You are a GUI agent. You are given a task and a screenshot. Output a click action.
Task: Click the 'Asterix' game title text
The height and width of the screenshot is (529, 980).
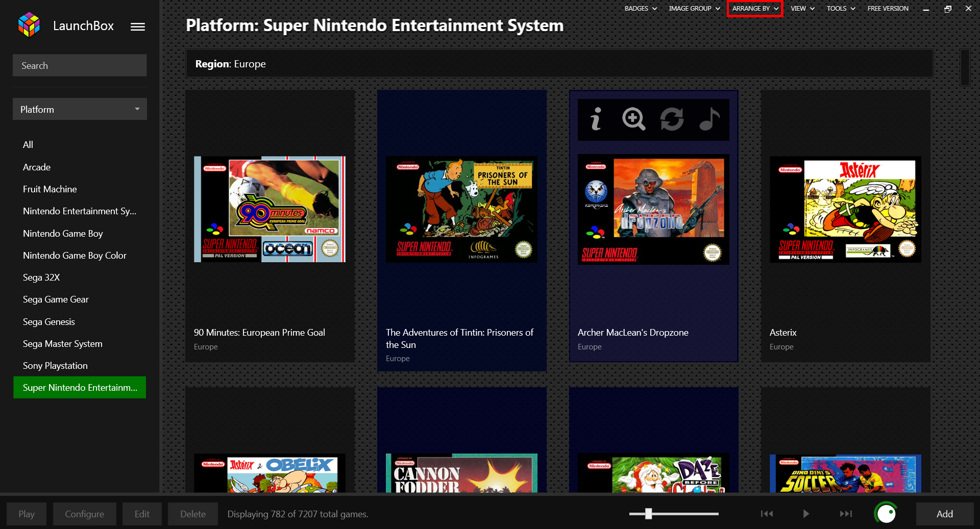(x=783, y=333)
